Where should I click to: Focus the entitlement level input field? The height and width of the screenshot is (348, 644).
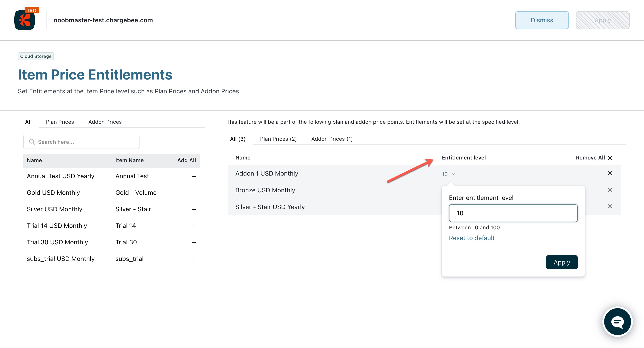click(513, 213)
